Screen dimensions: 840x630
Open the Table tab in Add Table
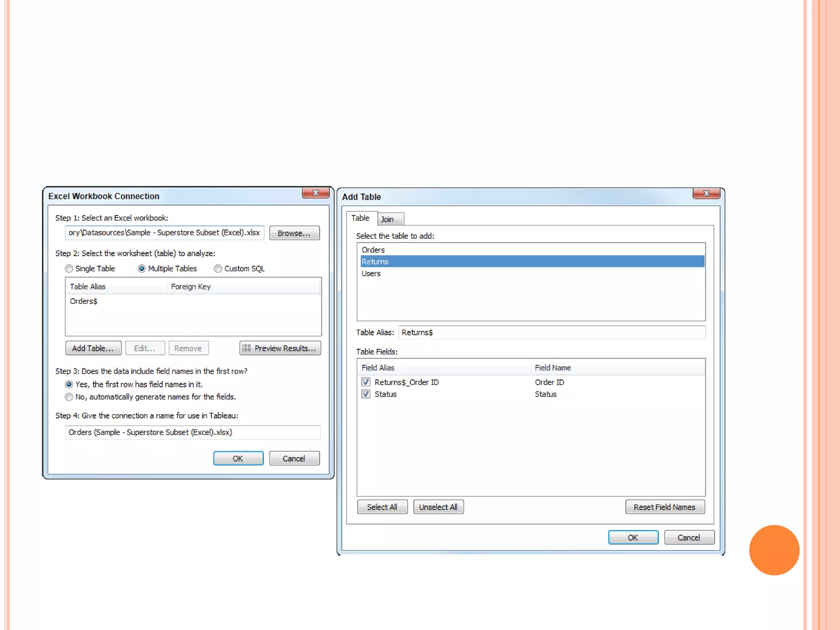click(x=361, y=218)
